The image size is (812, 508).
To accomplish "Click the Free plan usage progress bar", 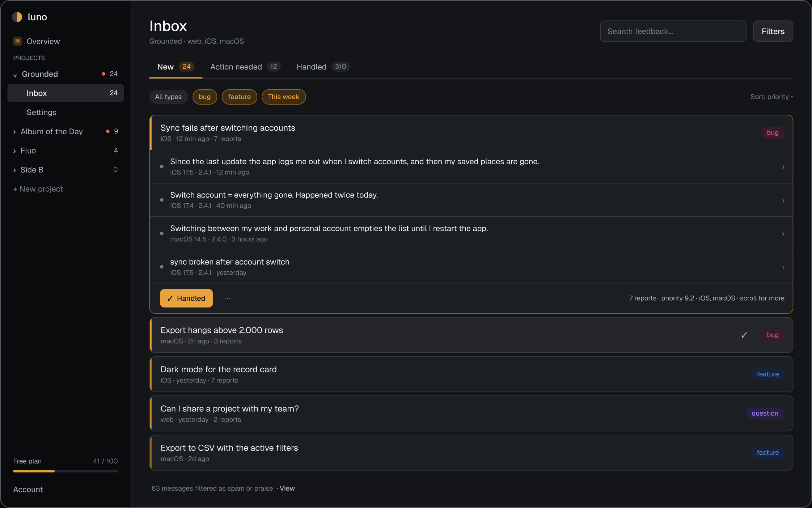I will pos(65,471).
